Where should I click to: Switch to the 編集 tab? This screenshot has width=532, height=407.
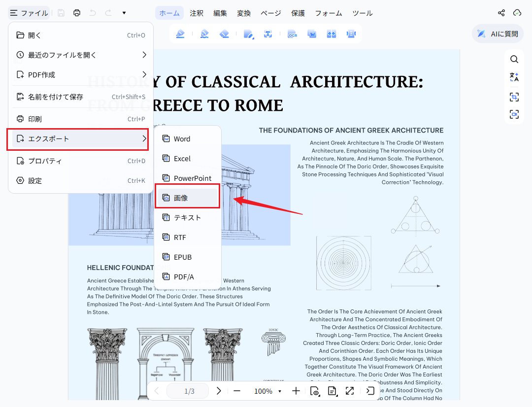220,13
